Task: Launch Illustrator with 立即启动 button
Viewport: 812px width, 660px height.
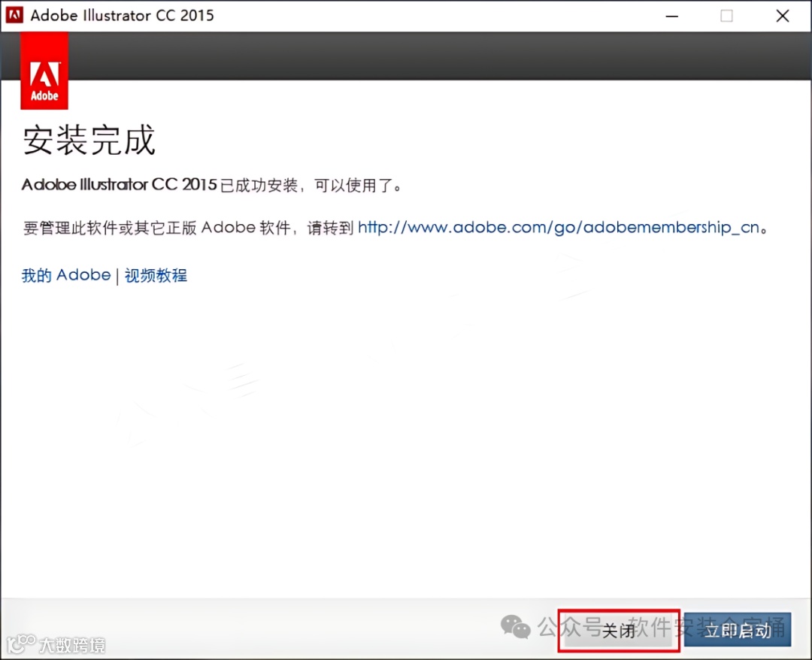Action: [738, 629]
